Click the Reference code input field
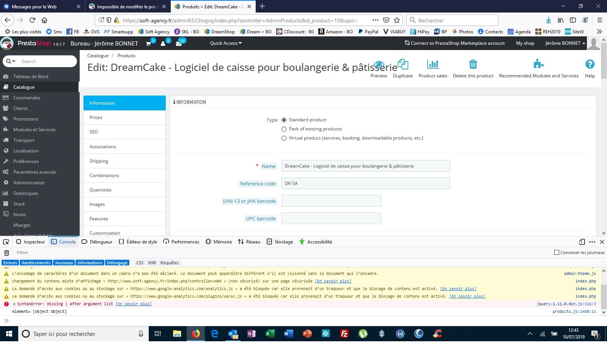The height and width of the screenshot is (364, 607). (x=366, y=184)
